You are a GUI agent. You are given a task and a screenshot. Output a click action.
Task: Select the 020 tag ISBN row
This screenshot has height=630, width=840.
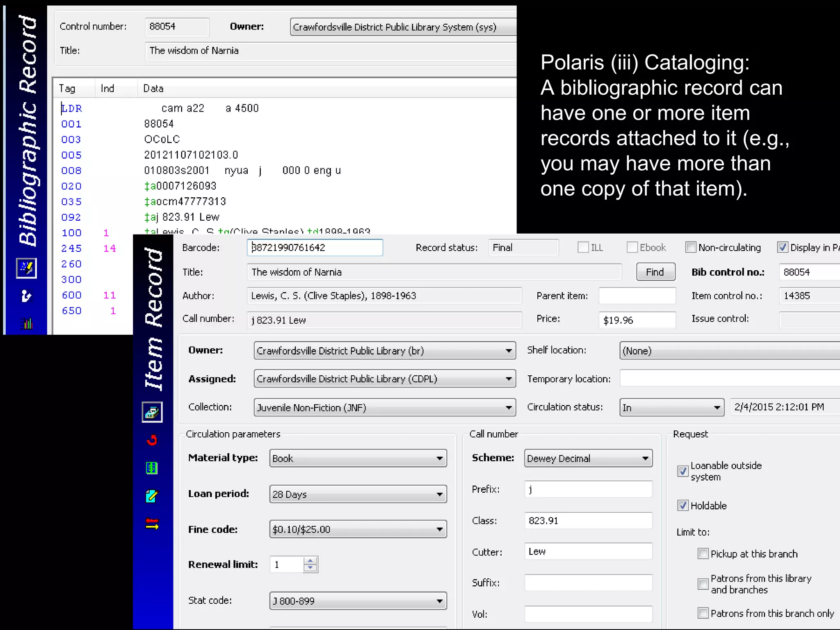285,186
